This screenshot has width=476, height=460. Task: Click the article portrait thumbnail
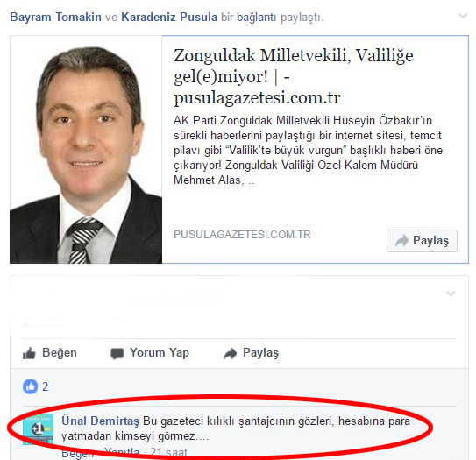(x=86, y=149)
